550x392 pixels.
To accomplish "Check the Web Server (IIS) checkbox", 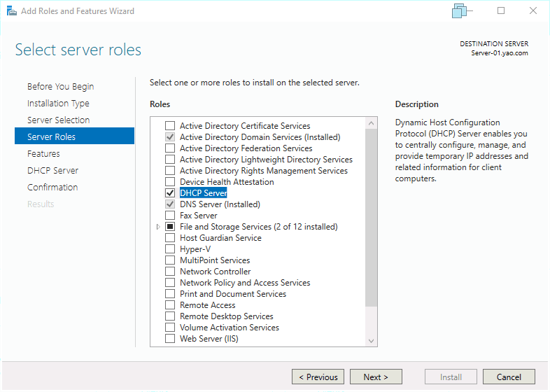I will click(170, 339).
